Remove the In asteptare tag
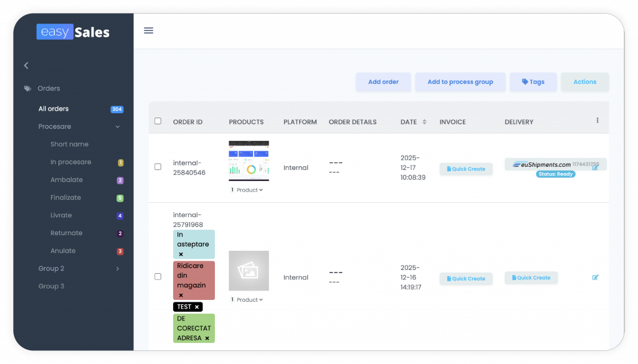This screenshot has width=638, height=364. pyautogui.click(x=181, y=254)
